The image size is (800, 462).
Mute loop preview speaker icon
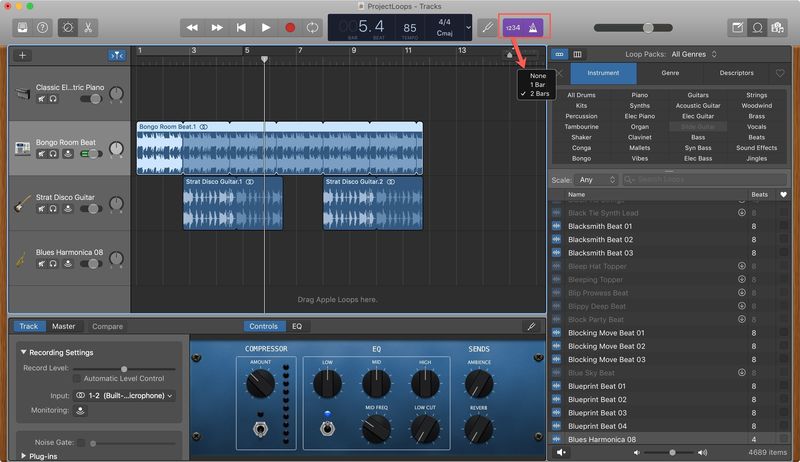coord(561,452)
